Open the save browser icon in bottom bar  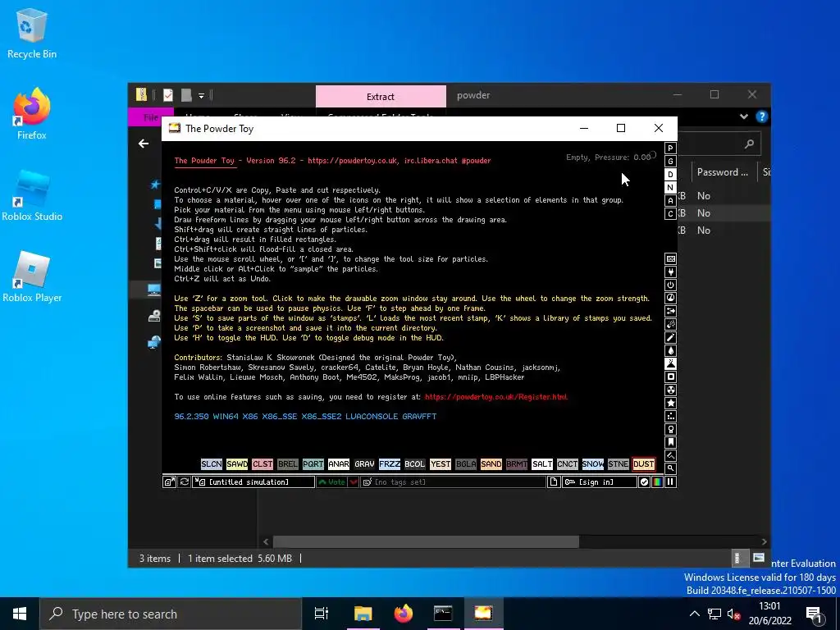click(x=169, y=482)
